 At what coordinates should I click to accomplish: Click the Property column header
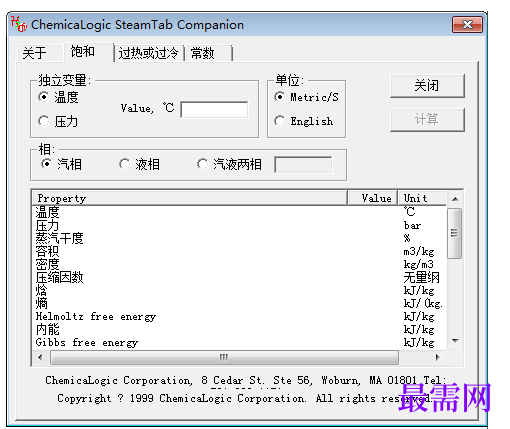(x=190, y=198)
